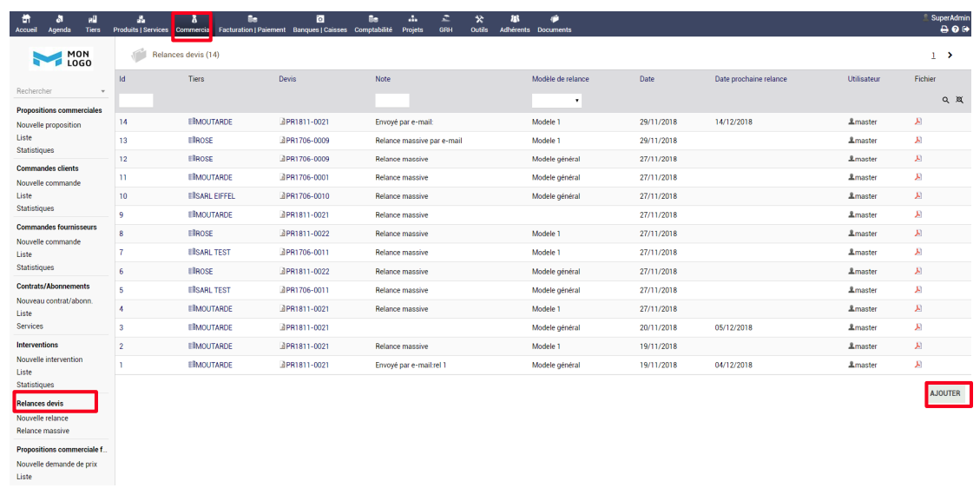Open Modèle de relance filter dropdown
The height and width of the screenshot is (488, 980).
557,100
